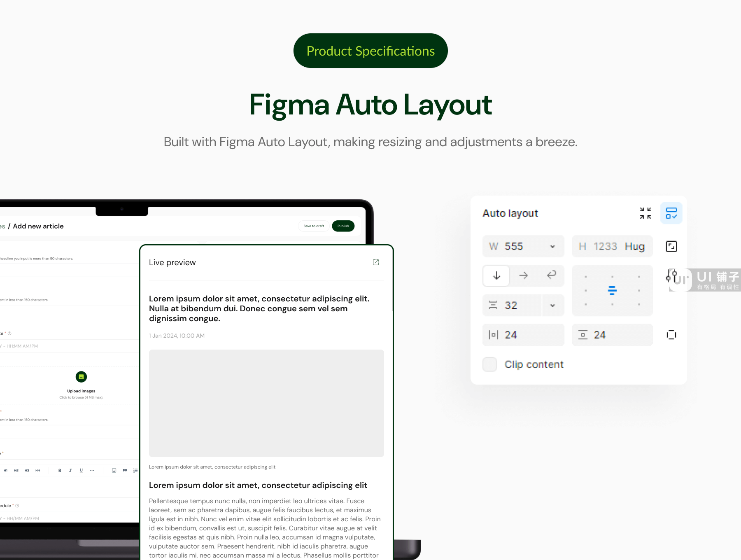Insert blockquote from editor toolbar
The image size is (741, 560).
pyautogui.click(x=125, y=470)
